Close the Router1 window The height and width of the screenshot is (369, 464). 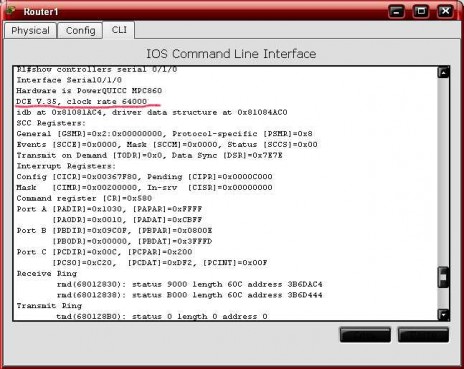445,12
